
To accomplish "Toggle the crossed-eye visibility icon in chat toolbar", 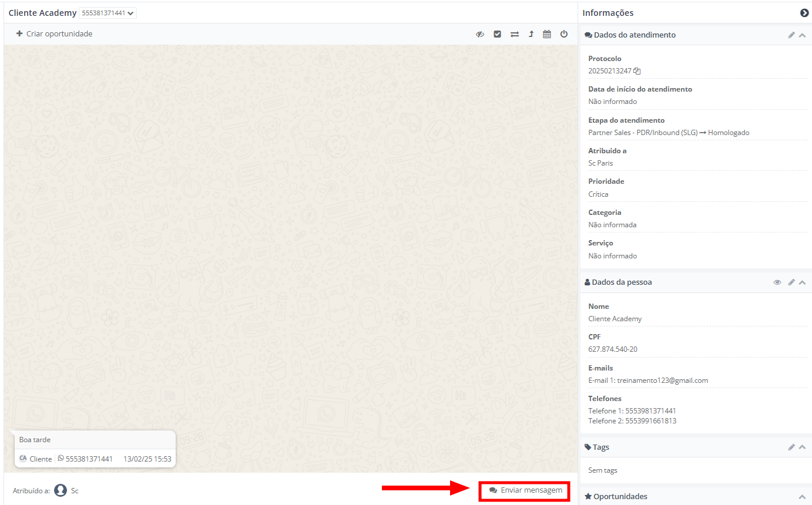I will [480, 34].
